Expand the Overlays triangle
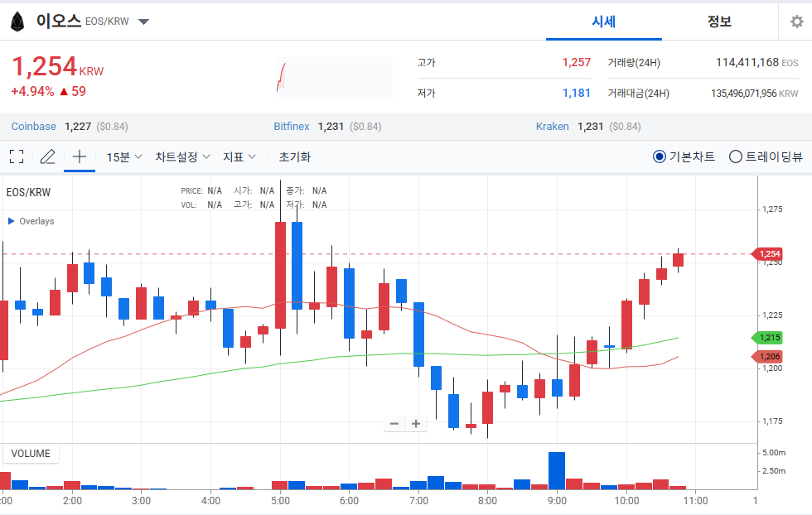Image resolution: width=812 pixels, height=515 pixels. (11, 221)
